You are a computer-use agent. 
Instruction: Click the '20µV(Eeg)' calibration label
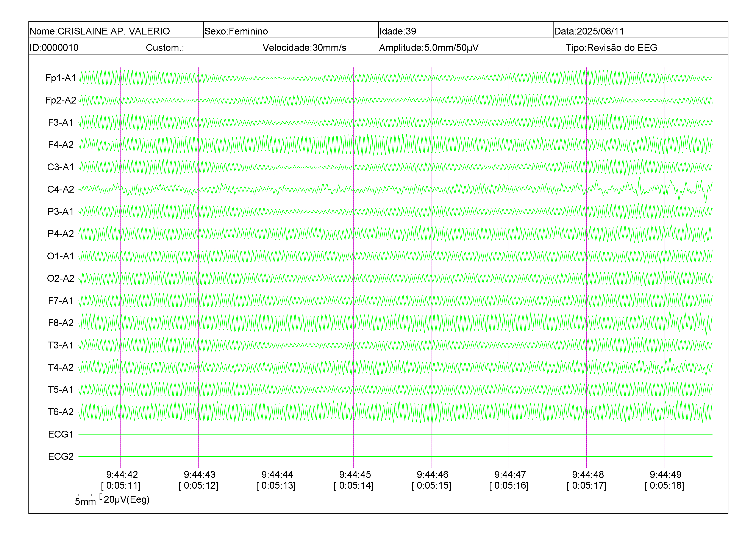[x=127, y=499]
